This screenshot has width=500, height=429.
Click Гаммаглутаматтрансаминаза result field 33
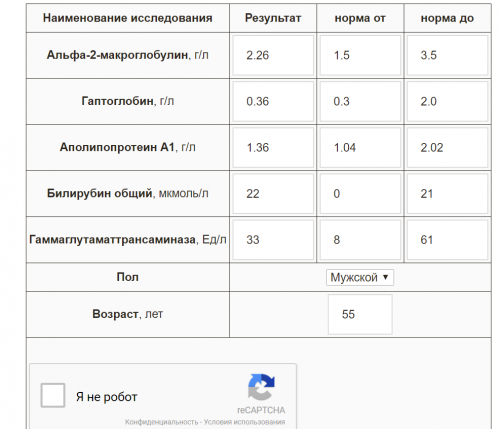(273, 240)
